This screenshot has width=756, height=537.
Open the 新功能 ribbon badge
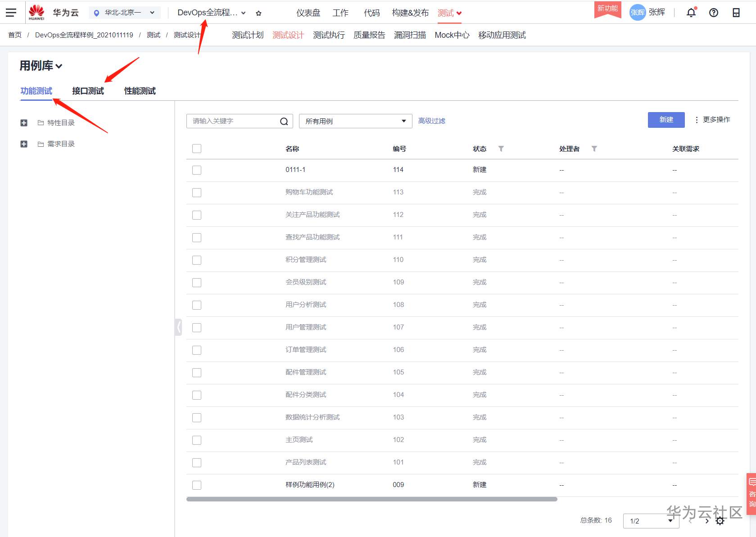tap(607, 9)
